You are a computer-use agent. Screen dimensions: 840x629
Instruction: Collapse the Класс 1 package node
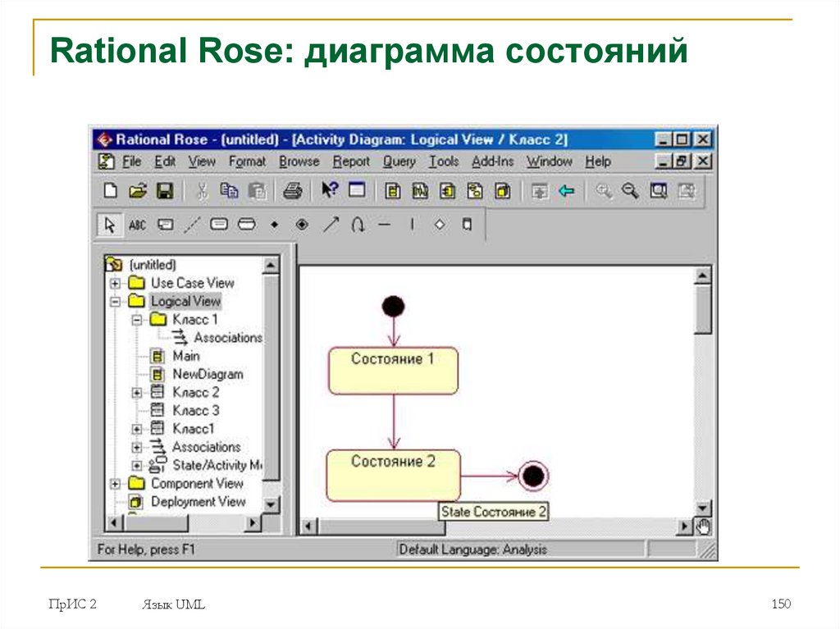(137, 320)
